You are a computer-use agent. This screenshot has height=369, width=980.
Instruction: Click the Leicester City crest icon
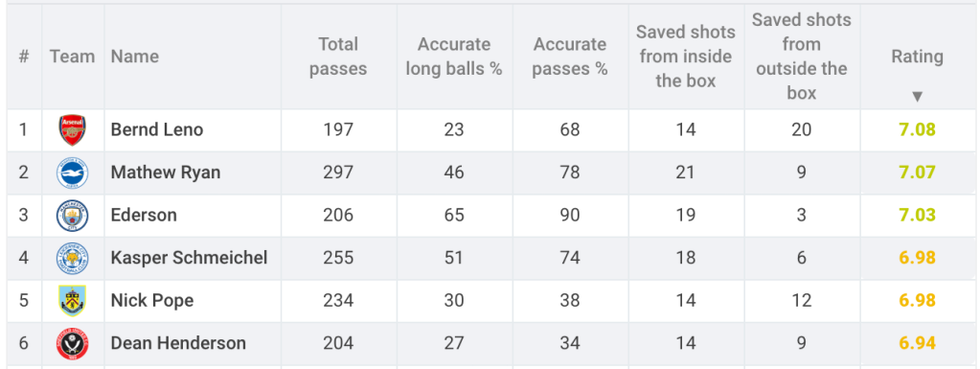73,258
